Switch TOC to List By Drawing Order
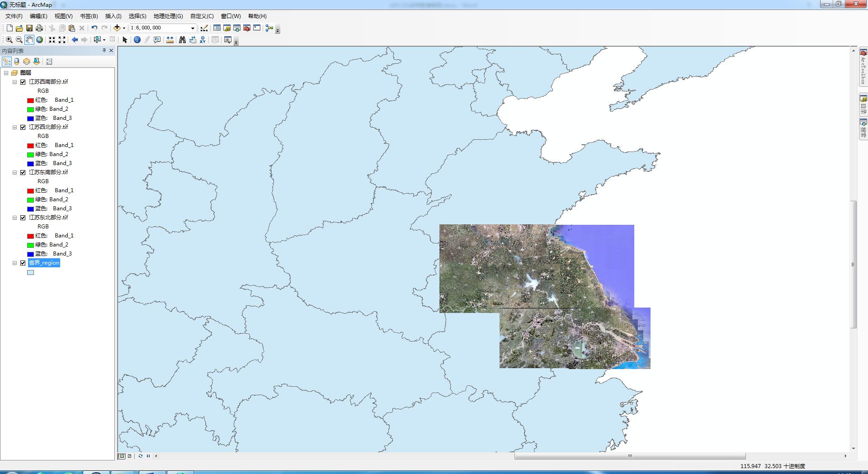 tap(7, 62)
